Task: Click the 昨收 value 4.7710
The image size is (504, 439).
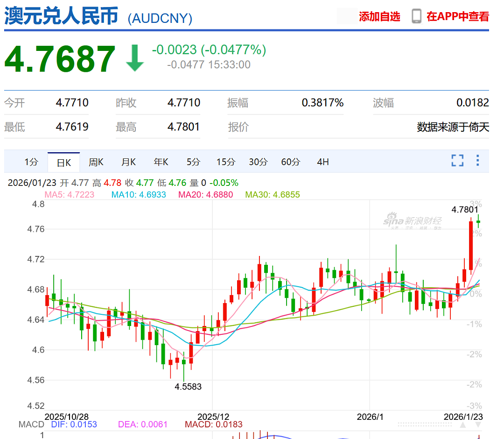Action: (x=184, y=103)
